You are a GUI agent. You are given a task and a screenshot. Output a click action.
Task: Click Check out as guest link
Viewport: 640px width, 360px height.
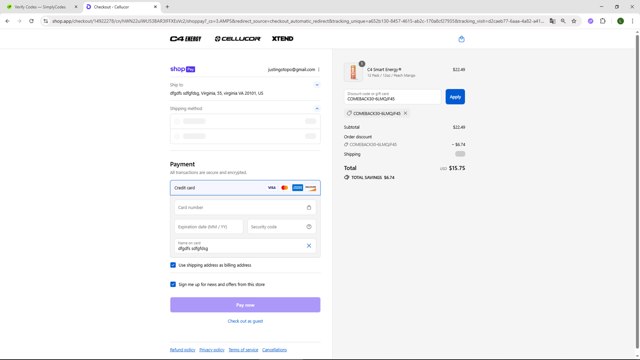245,321
